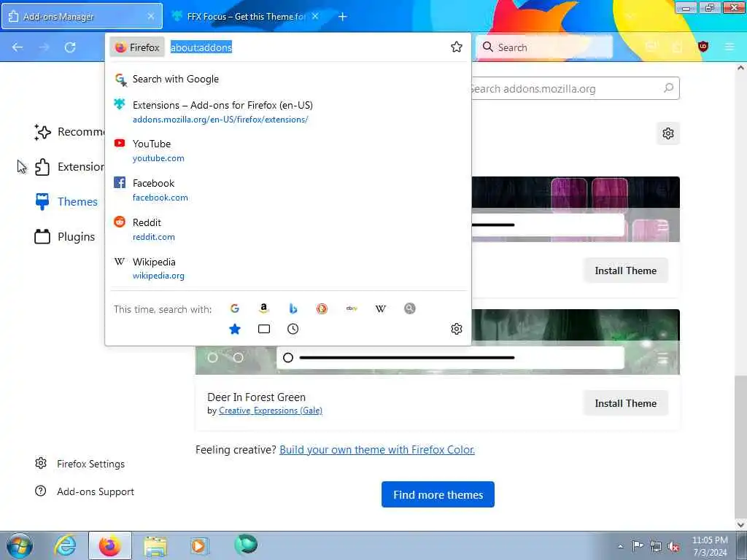Open the Recommendations sidebar category
This screenshot has width=747, height=560.
(69, 132)
